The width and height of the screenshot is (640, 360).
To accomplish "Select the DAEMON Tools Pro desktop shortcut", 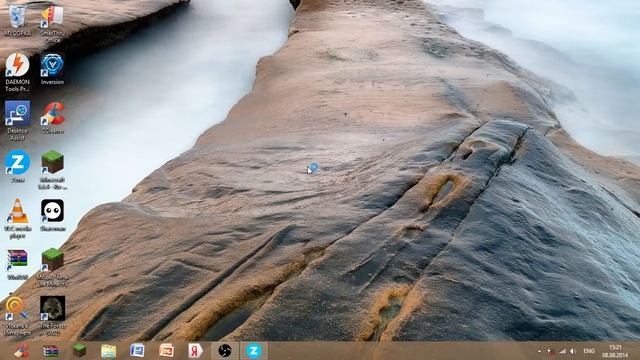I will point(17,72).
